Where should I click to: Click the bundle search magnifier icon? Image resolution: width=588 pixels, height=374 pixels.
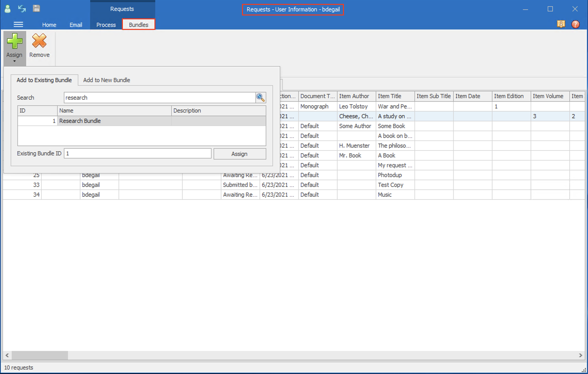click(260, 98)
